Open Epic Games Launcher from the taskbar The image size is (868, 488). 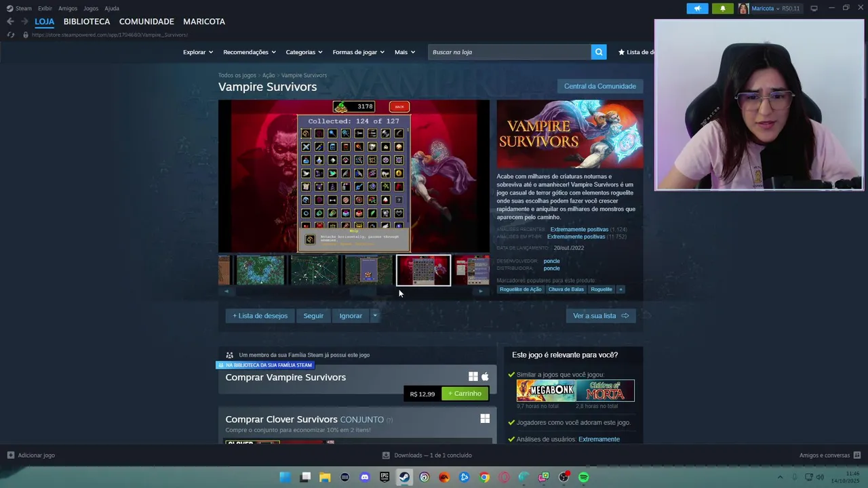pos(384,477)
